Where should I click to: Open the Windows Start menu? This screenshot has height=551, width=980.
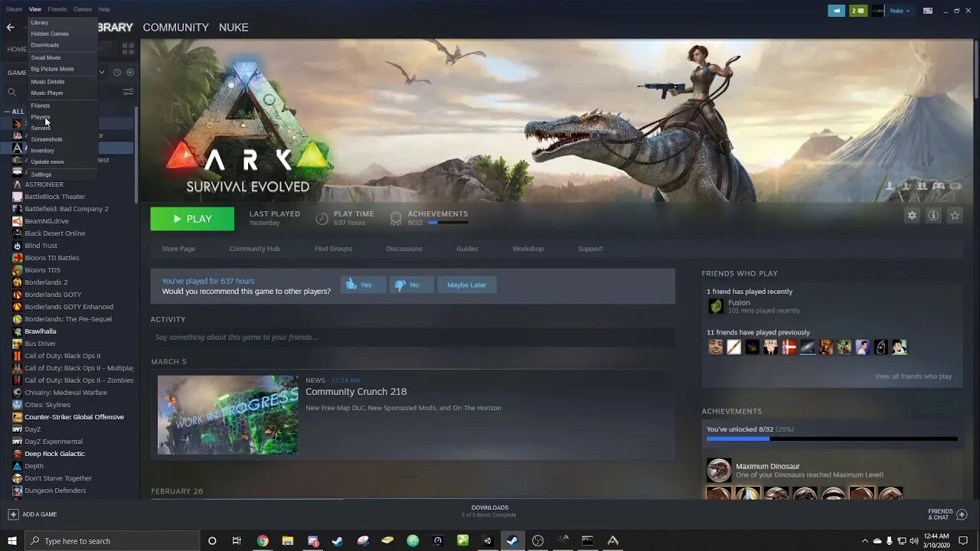pyautogui.click(x=12, y=540)
